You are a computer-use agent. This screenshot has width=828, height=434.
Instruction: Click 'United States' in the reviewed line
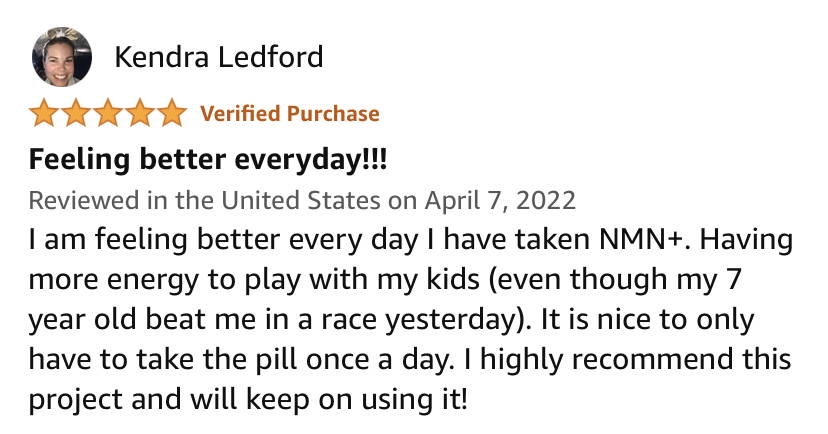pyautogui.click(x=300, y=201)
